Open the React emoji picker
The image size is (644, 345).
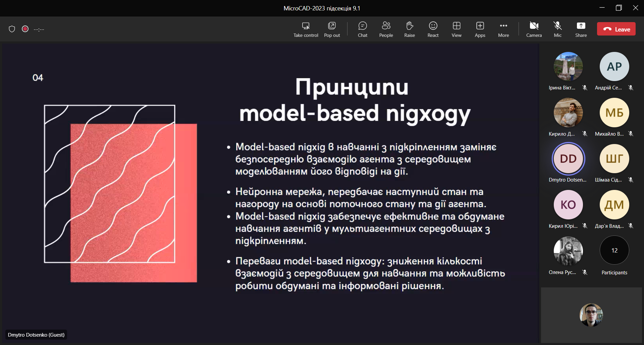pos(433,26)
